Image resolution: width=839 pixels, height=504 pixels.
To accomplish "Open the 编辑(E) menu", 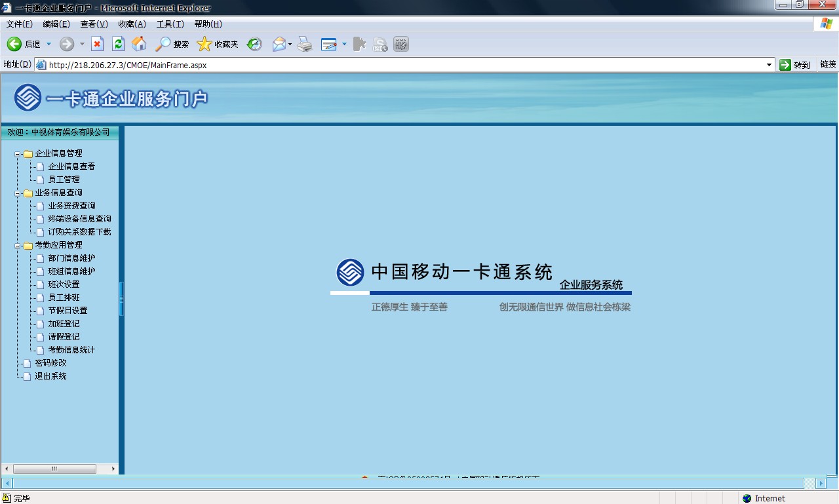I will tap(56, 24).
